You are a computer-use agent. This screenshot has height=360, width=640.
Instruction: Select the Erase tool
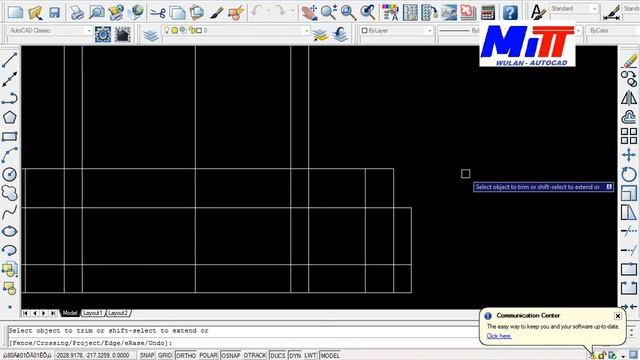coord(629,60)
